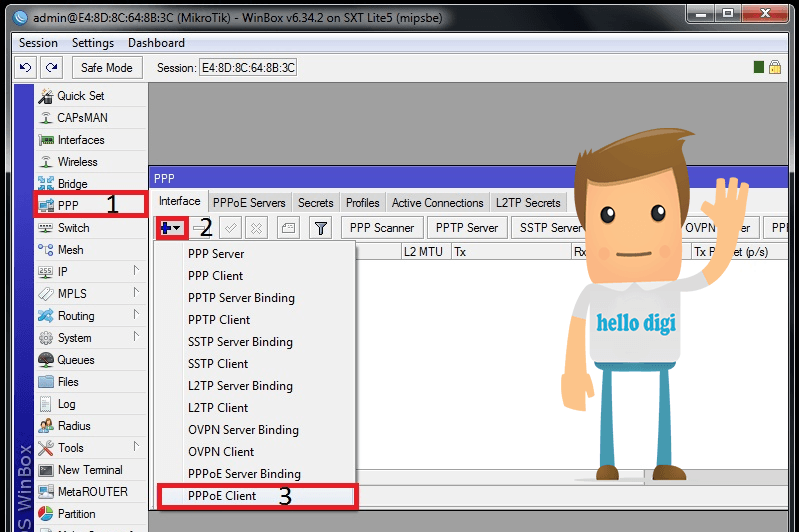This screenshot has height=532, width=799.
Task: Choose L2TP Server Binding menu entry
Action: coord(255,386)
